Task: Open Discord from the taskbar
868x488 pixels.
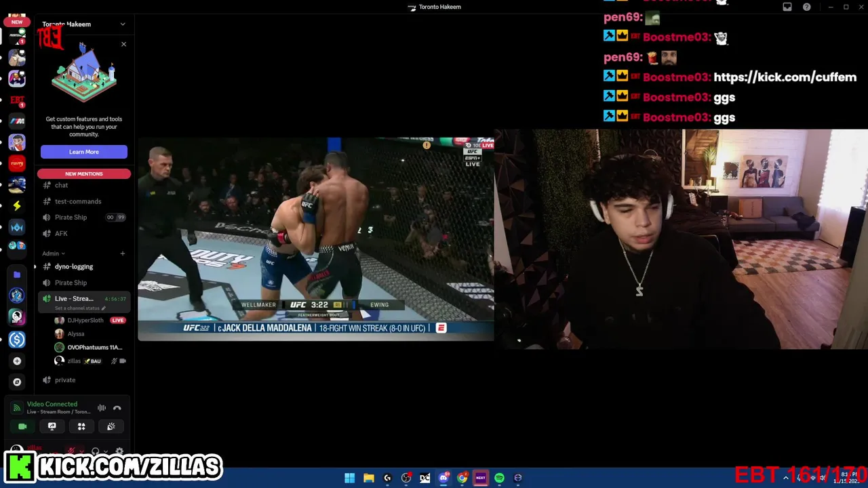Action: pyautogui.click(x=443, y=478)
